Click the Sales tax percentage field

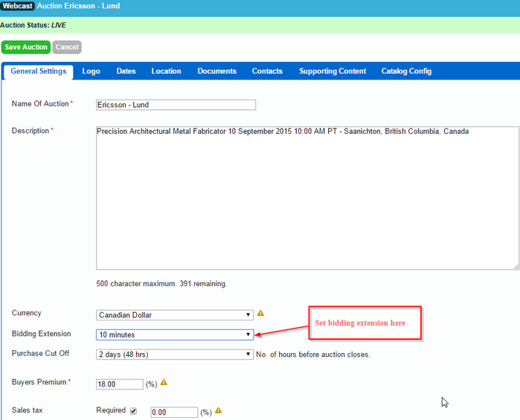(174, 413)
